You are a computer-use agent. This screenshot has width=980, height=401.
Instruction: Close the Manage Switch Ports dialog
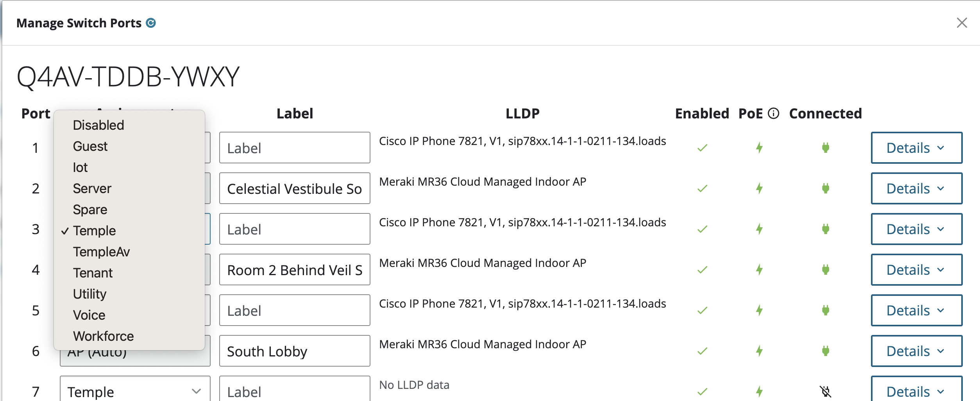[x=962, y=23]
